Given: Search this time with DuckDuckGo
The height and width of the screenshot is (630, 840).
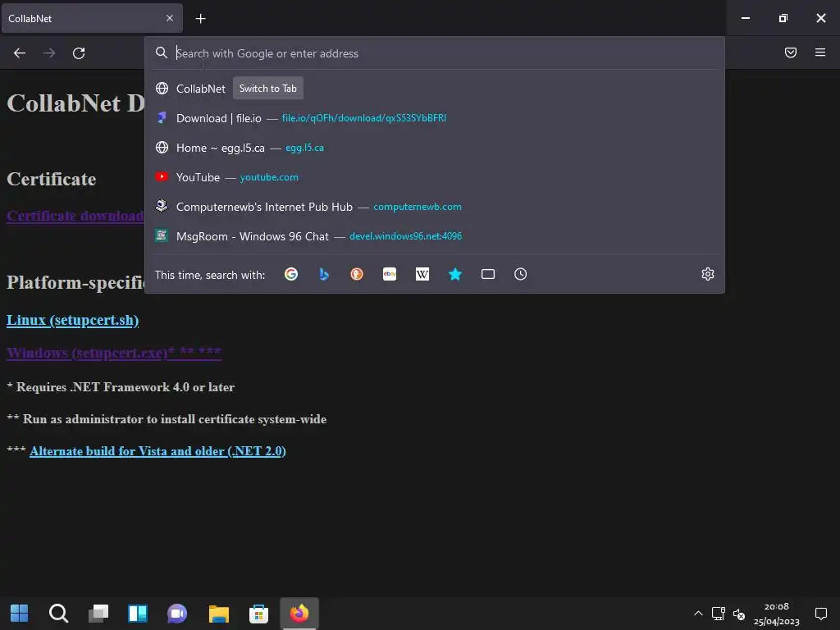Looking at the screenshot, I should (x=357, y=274).
